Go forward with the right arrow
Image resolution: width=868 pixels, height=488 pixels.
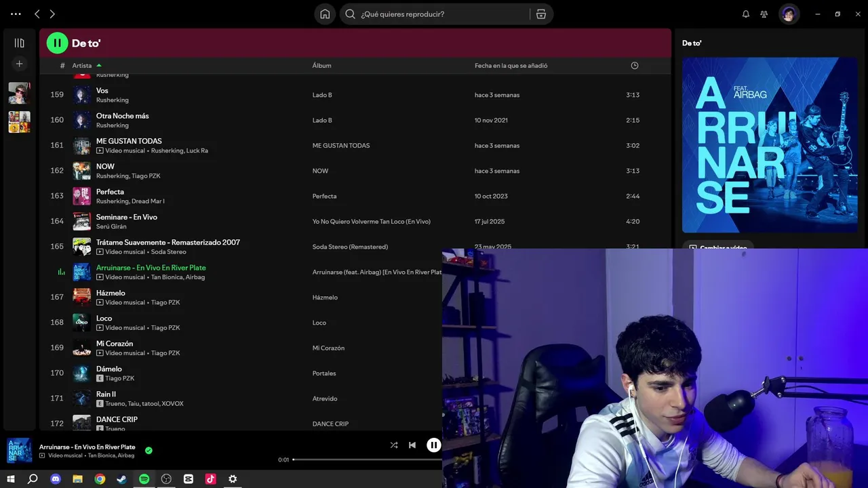click(x=52, y=14)
